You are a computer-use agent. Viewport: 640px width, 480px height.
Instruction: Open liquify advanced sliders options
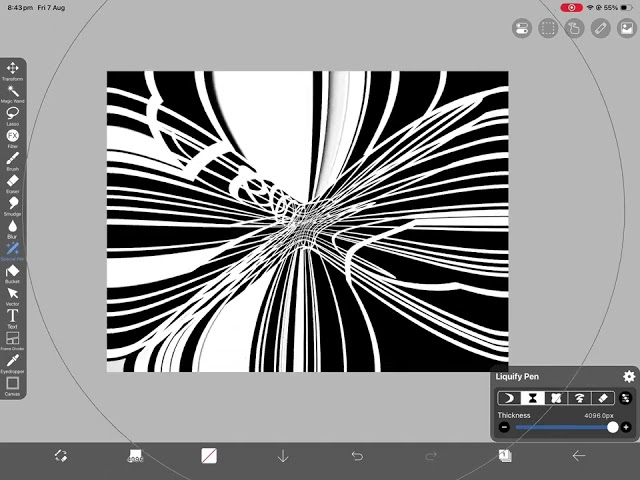[625, 398]
